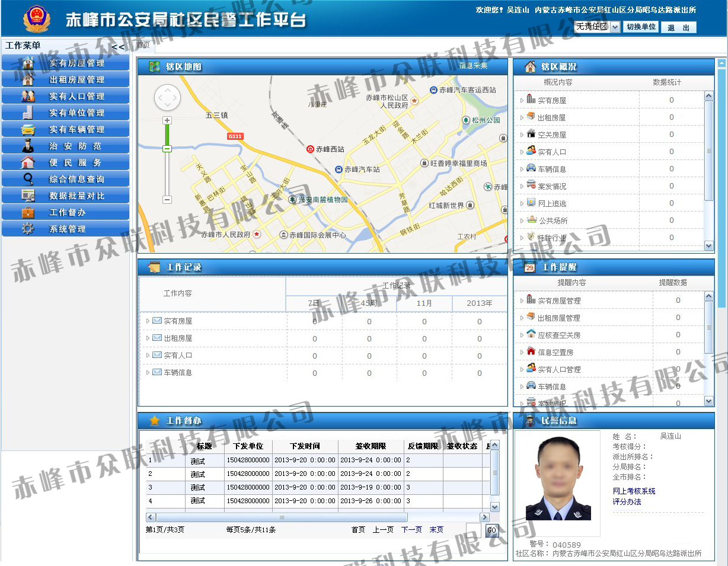This screenshot has width=728, height=566.
Task: Click the page number input field
Action: tap(474, 530)
